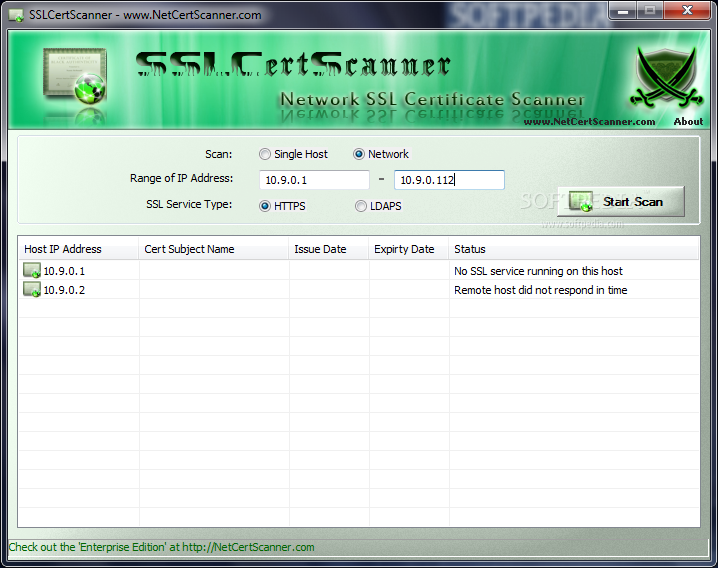Focus the start IP address field 10.9.0.1

[x=314, y=180]
